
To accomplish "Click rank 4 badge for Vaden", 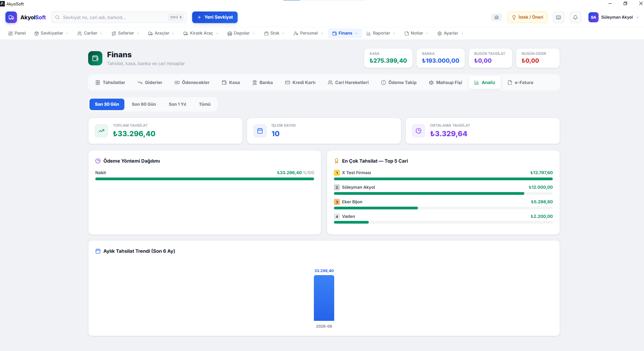I will click(337, 216).
